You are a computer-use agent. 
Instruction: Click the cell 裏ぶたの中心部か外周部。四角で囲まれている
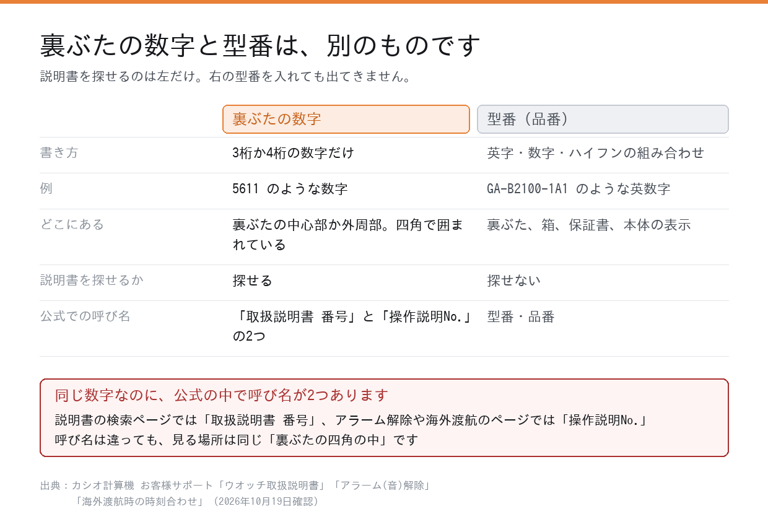348,235
